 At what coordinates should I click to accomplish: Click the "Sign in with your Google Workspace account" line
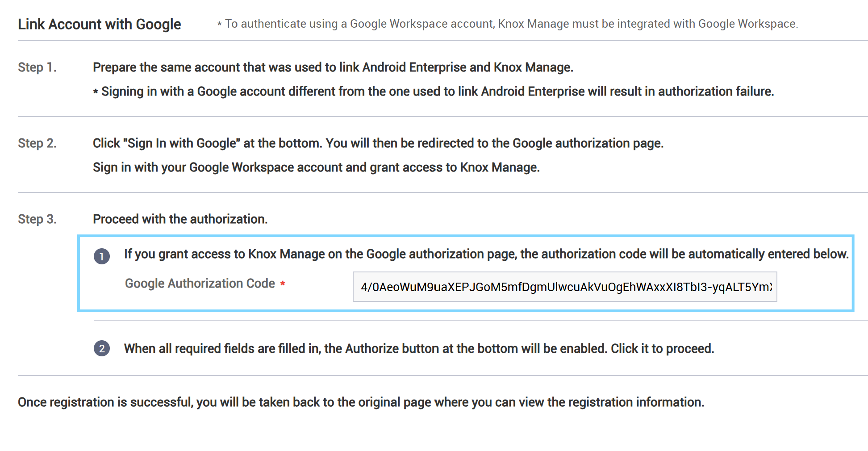coord(316,167)
